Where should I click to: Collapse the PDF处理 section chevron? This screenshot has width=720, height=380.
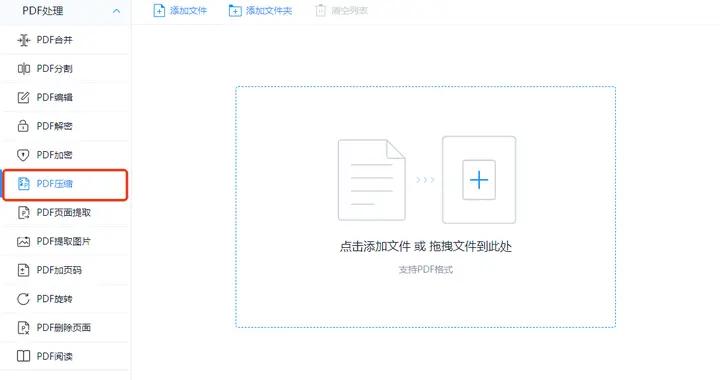click(117, 11)
